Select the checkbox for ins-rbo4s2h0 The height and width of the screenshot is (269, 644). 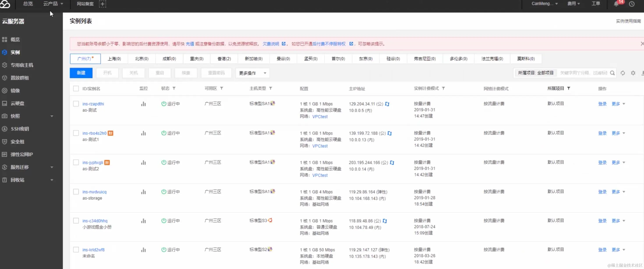pos(76,133)
